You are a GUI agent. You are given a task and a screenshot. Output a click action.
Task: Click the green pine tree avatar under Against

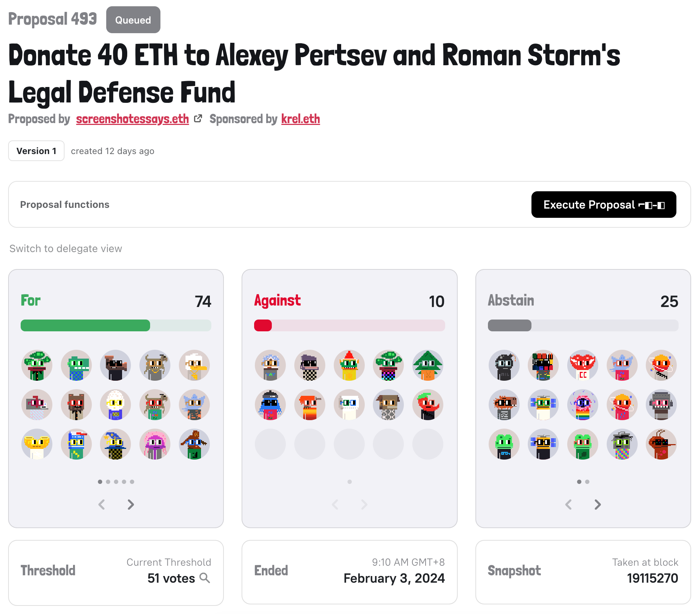pos(428,365)
